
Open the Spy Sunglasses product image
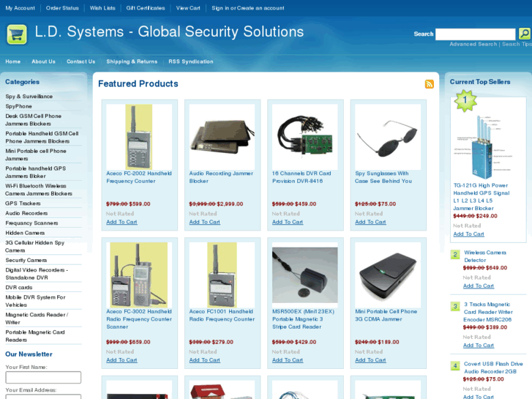pyautogui.click(x=388, y=137)
